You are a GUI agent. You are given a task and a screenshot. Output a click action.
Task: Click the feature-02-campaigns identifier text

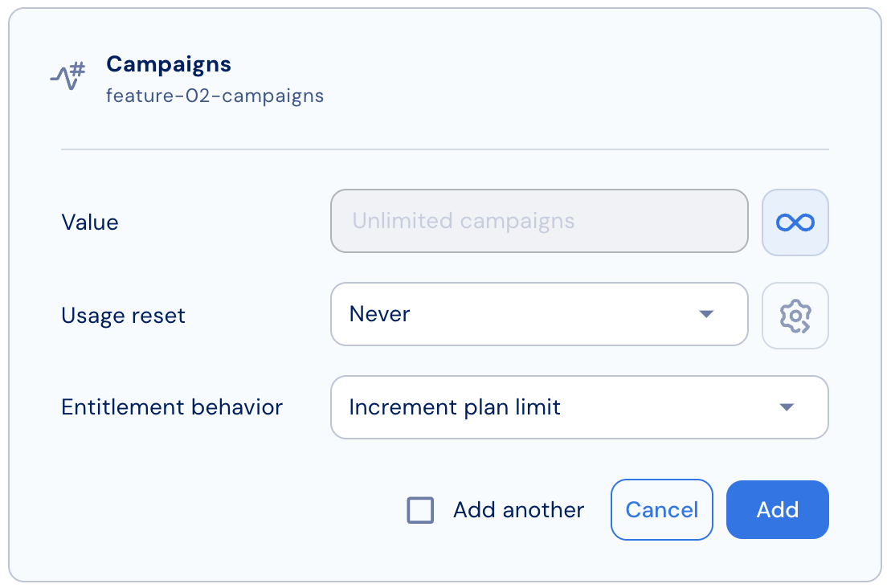coord(215,96)
